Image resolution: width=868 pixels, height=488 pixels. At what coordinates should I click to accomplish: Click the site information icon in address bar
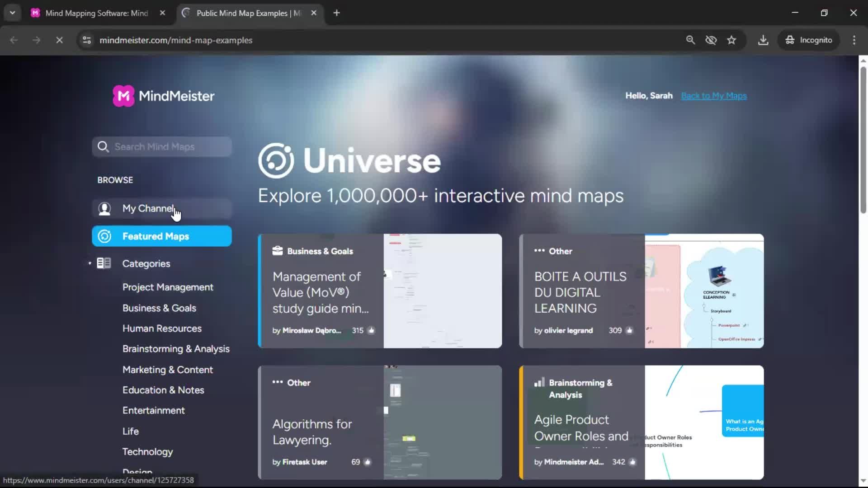pyautogui.click(x=87, y=40)
